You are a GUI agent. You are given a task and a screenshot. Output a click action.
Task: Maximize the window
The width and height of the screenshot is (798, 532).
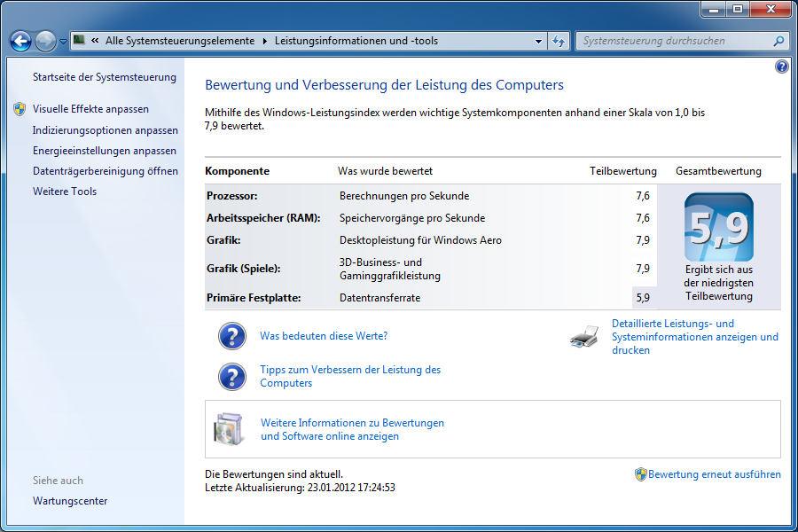(x=738, y=9)
